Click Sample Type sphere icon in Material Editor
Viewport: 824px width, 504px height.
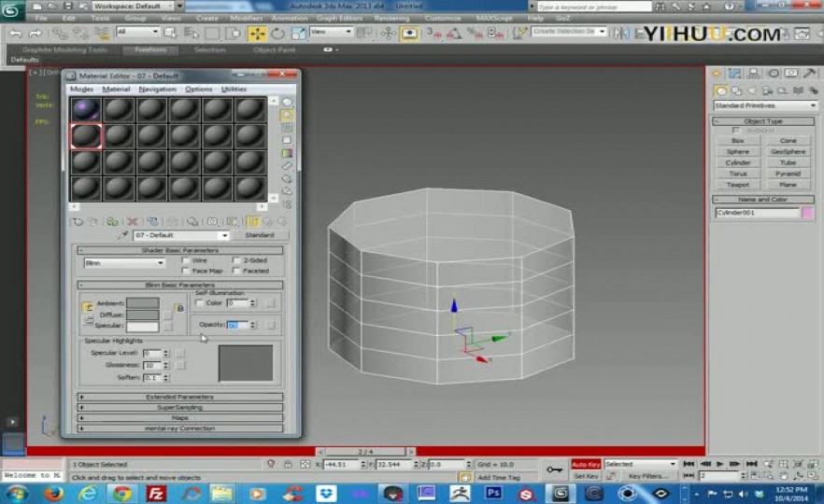pyautogui.click(x=287, y=102)
